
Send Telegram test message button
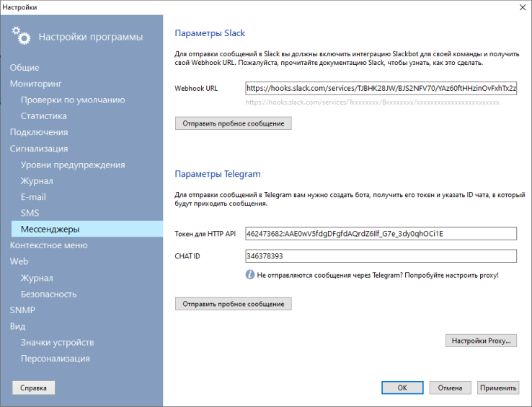point(234,304)
